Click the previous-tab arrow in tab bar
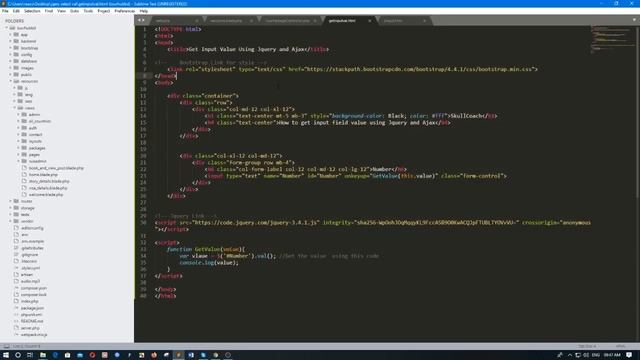Image resolution: width=640 pixels, height=360 pixels. pyautogui.click(x=139, y=20)
